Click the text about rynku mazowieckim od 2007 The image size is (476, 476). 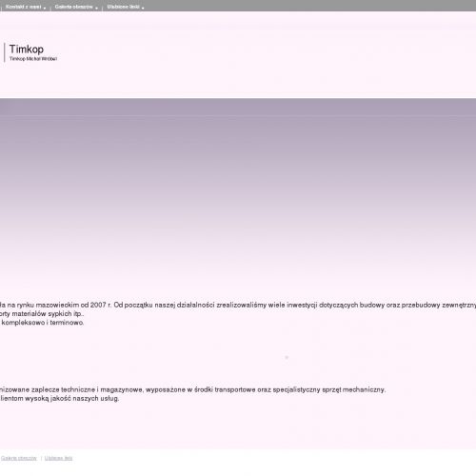coord(238,305)
